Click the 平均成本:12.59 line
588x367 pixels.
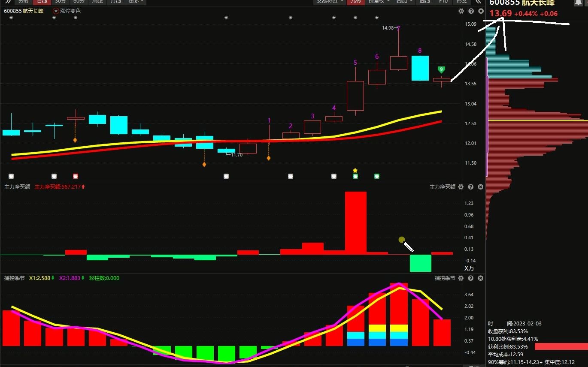pyautogui.click(x=506, y=355)
